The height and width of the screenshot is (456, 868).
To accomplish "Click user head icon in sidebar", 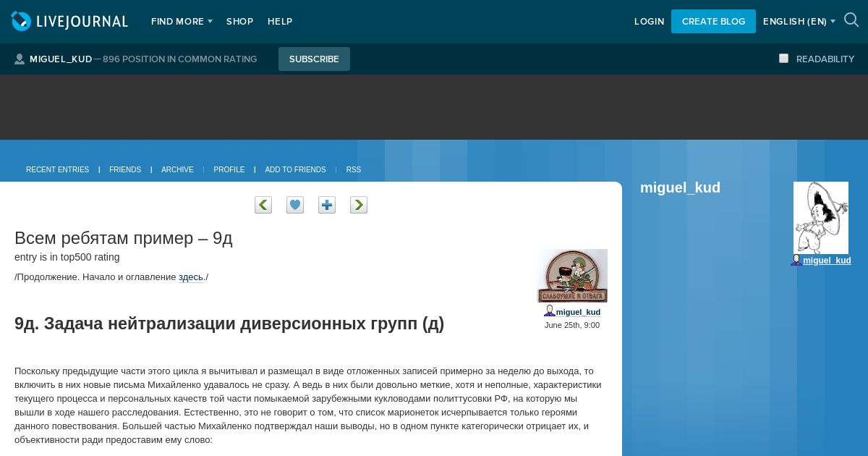I will [796, 260].
